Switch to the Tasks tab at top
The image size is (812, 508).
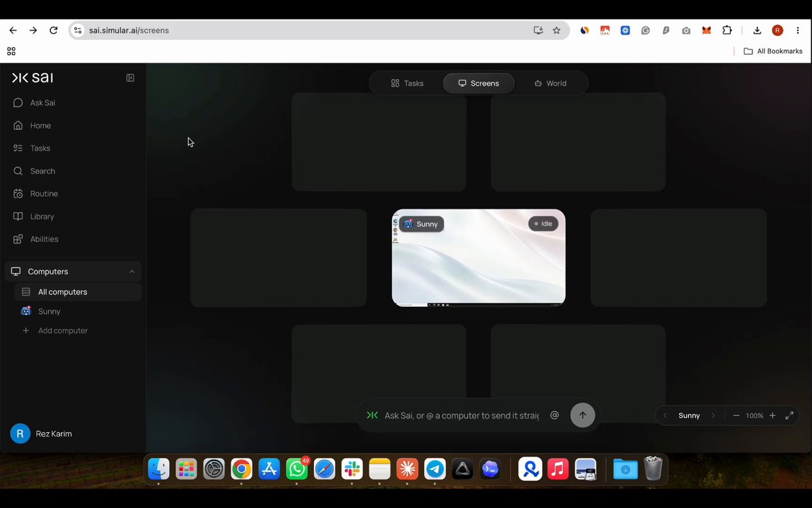click(x=407, y=83)
